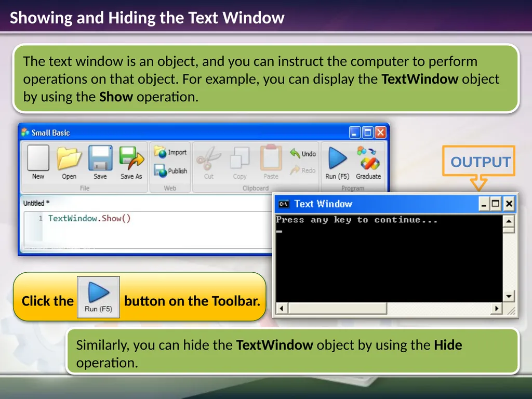Click the "Press any key to continue..." text

coord(356,220)
